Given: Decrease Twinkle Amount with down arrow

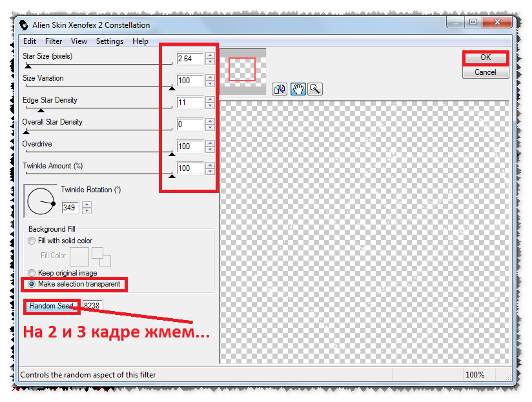Looking at the screenshot, I should [210, 171].
